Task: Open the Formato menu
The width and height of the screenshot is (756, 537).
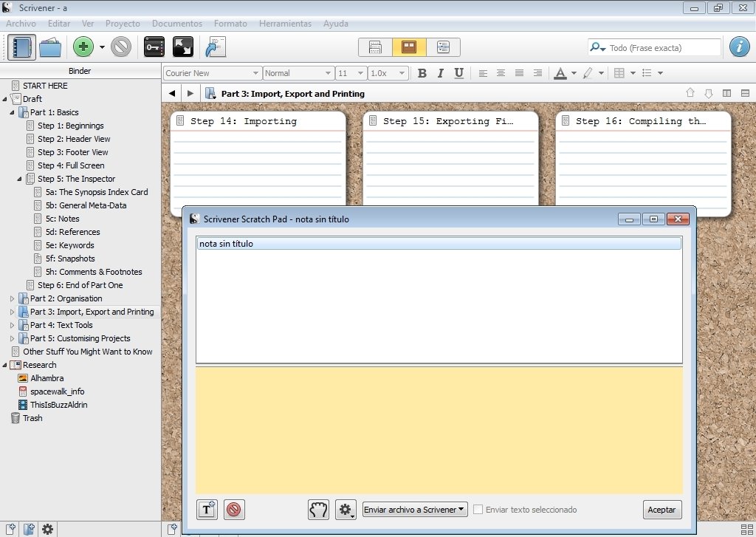Action: click(x=230, y=23)
